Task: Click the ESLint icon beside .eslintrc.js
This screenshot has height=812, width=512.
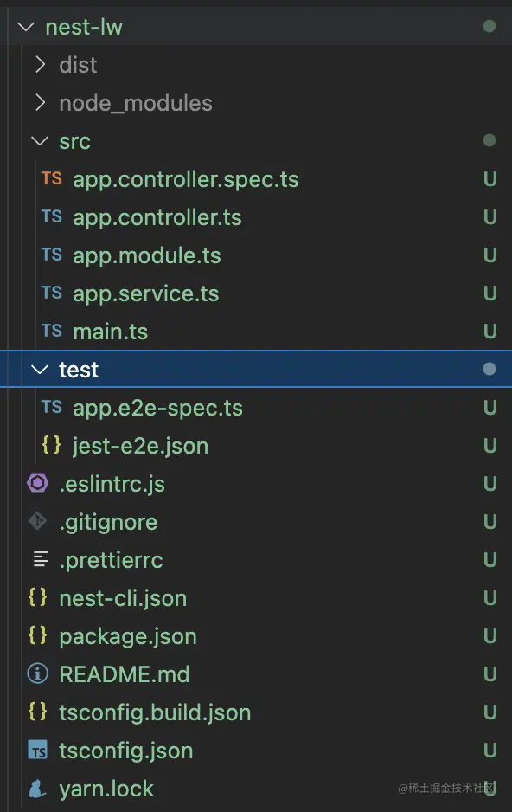Action: (38, 484)
